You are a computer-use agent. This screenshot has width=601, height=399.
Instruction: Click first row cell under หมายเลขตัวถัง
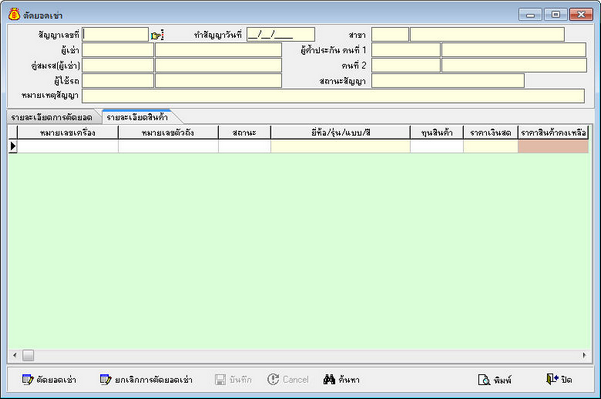point(168,146)
